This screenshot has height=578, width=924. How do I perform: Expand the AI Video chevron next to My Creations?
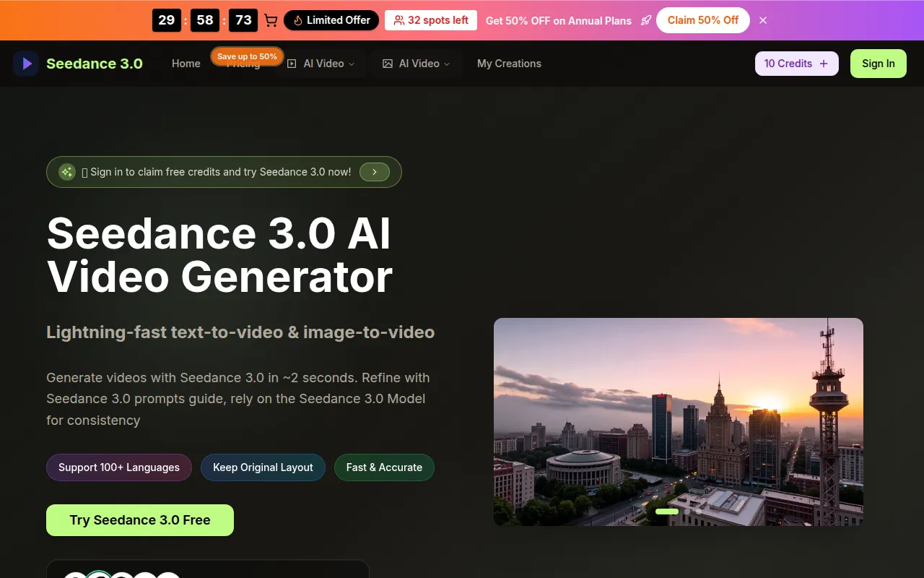pos(447,64)
